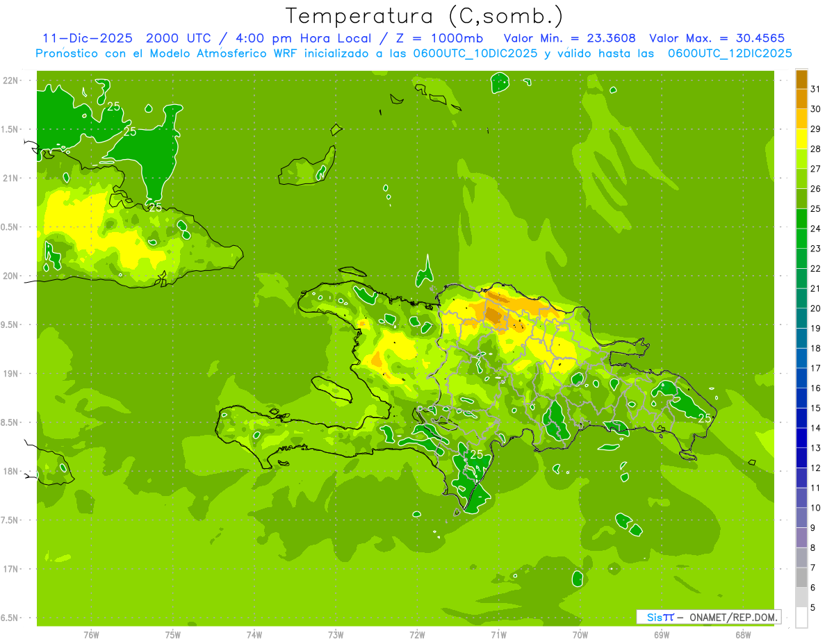Pick the legend swatch between 25 and 26
Screen dimensions: 834x644
tap(801, 199)
